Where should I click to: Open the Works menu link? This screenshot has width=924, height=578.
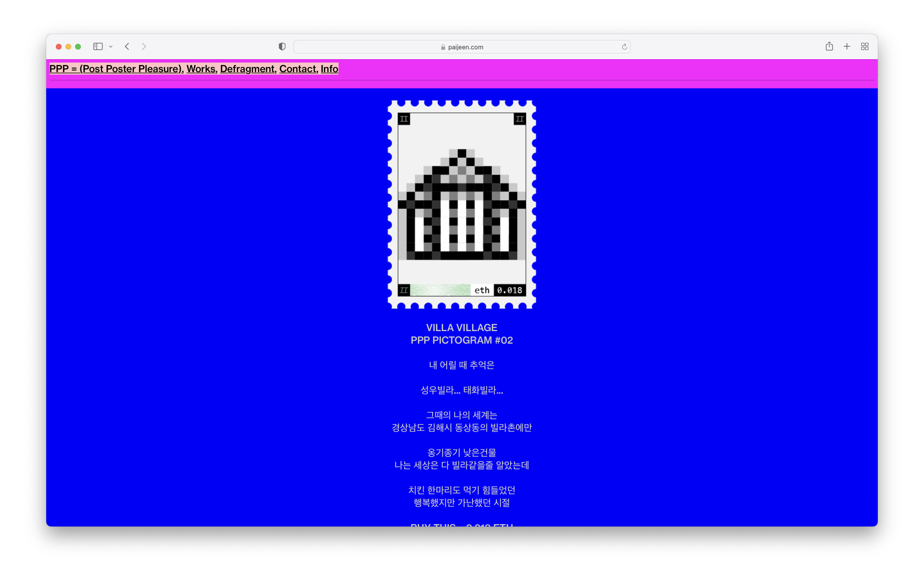tap(201, 69)
